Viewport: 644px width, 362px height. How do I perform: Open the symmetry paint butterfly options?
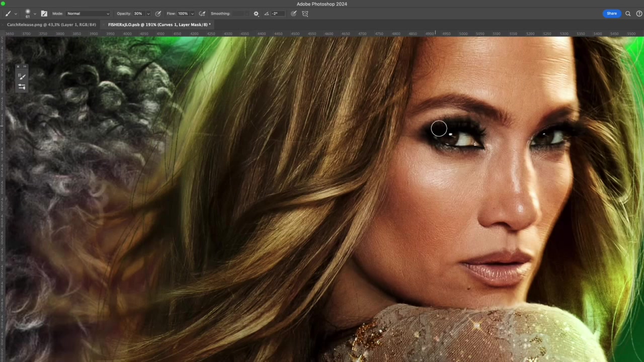point(305,14)
